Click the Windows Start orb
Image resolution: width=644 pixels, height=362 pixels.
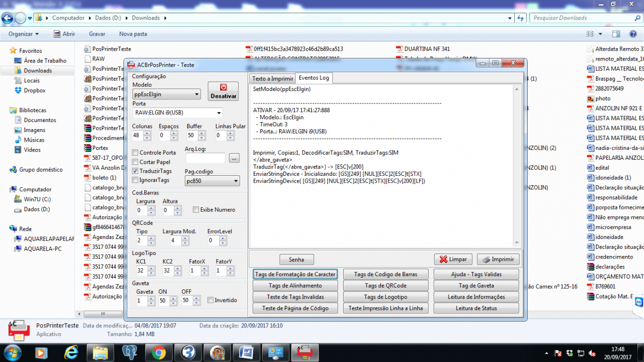(12, 353)
